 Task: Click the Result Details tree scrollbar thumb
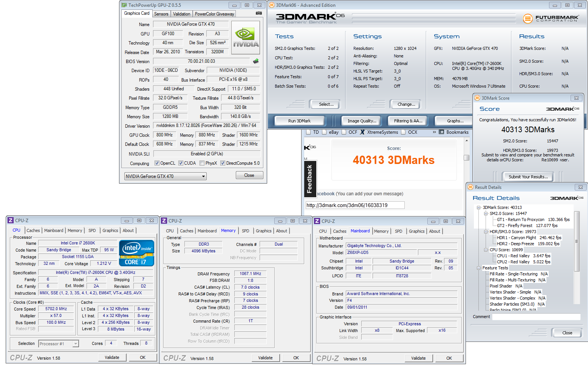577,241
